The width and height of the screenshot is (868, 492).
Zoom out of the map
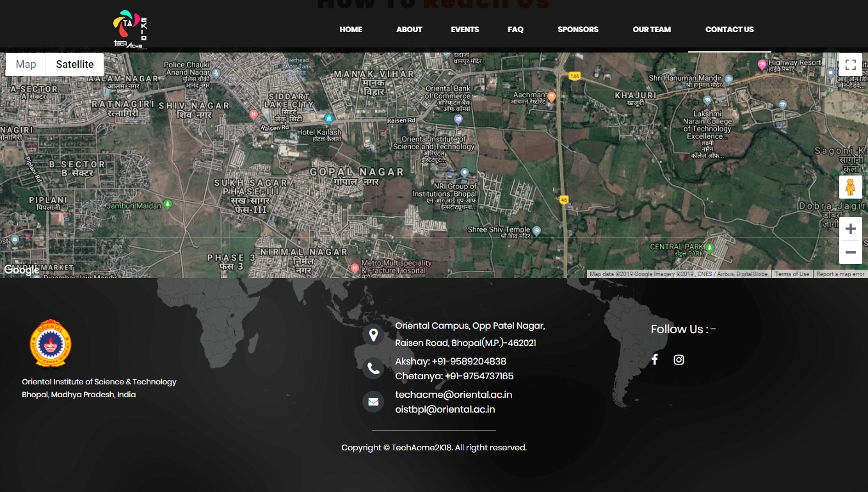pos(850,252)
